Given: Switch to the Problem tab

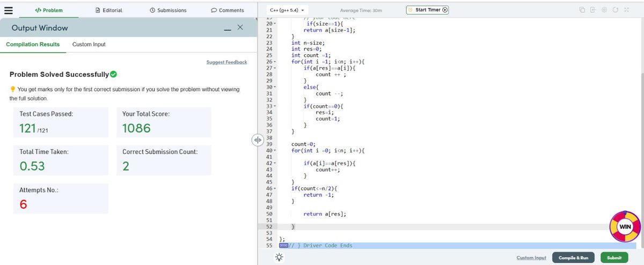Looking at the screenshot, I should point(49,10).
